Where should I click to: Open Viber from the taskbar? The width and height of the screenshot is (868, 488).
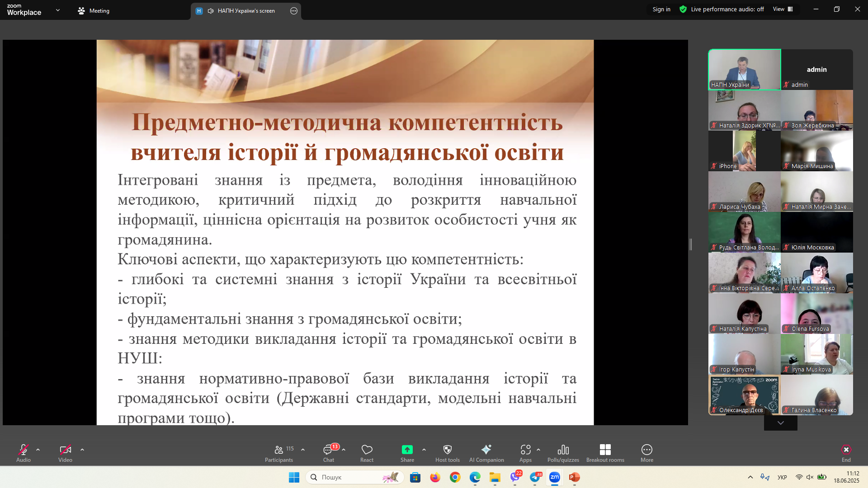515,477
